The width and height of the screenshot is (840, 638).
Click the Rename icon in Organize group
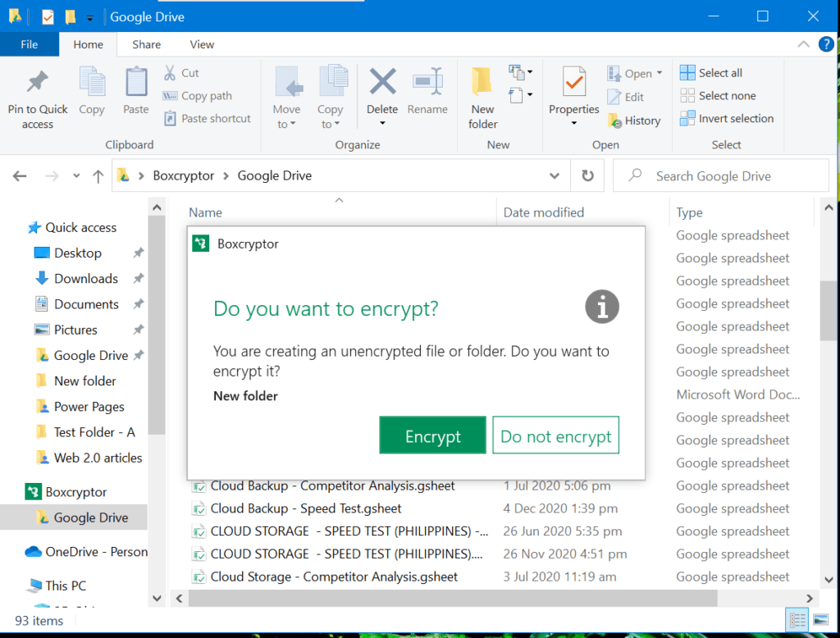427,81
